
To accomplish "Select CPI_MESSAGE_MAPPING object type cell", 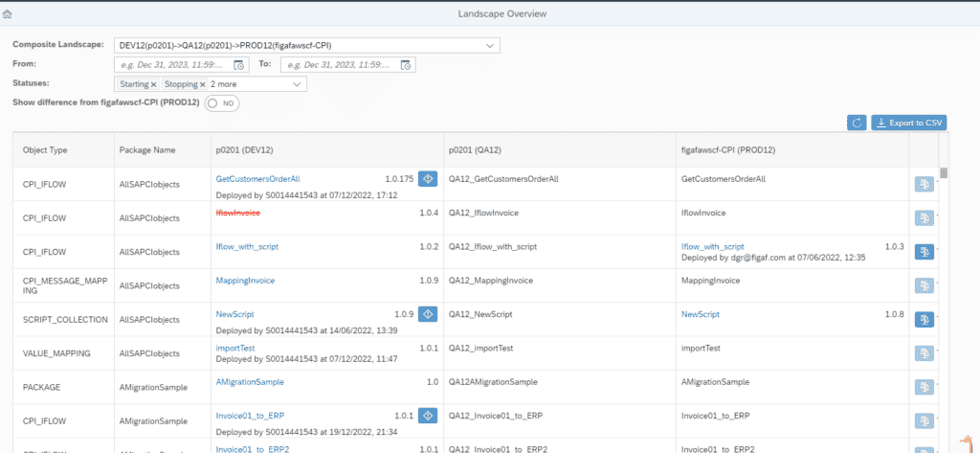I will 65,285.
